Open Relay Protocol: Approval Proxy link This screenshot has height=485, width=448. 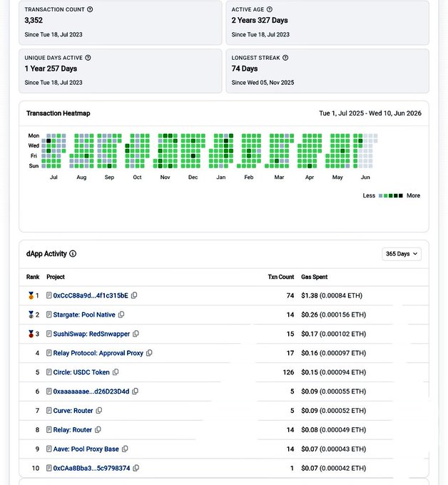pos(98,353)
